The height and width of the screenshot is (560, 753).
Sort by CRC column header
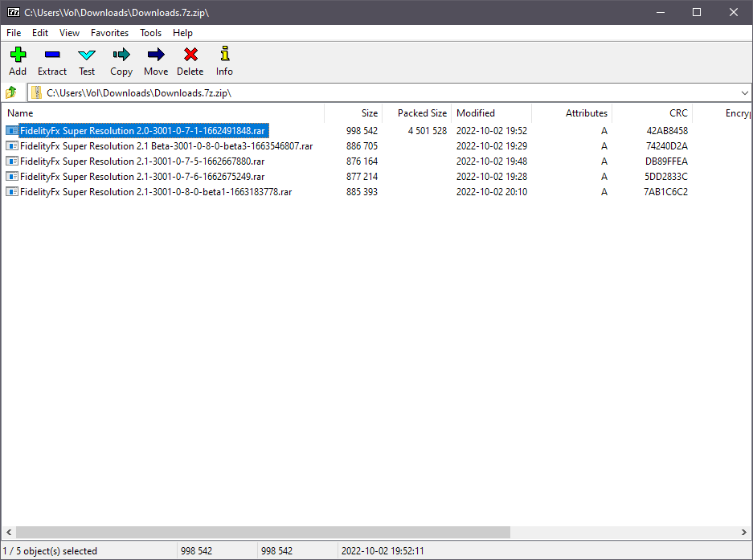653,112
